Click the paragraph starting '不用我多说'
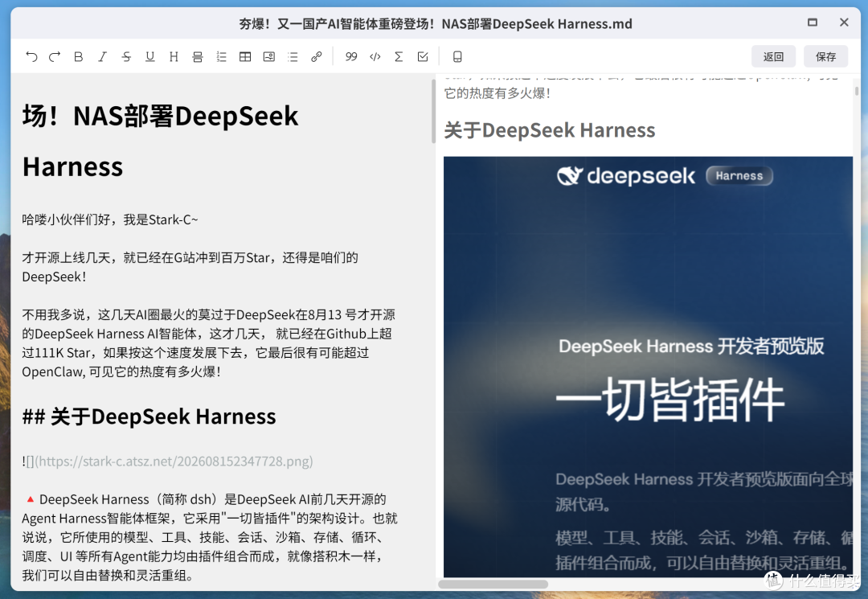This screenshot has width=868, height=599. click(x=209, y=343)
